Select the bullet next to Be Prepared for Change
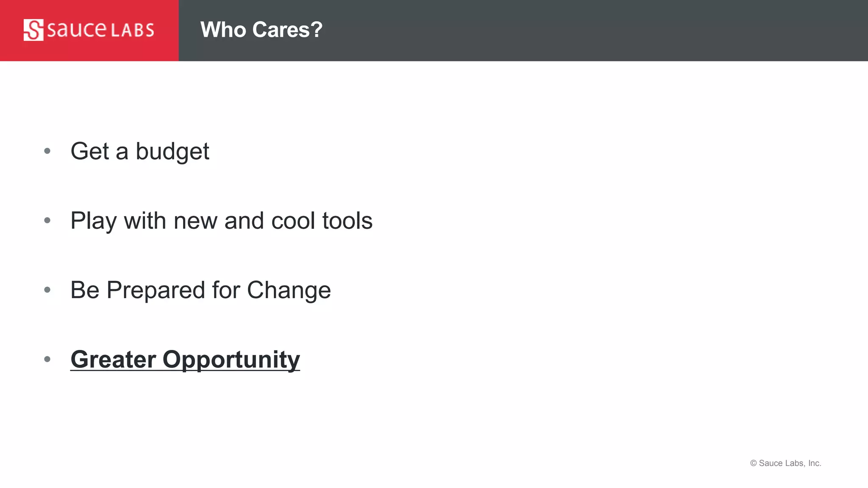The width and height of the screenshot is (868, 488). [x=47, y=290]
